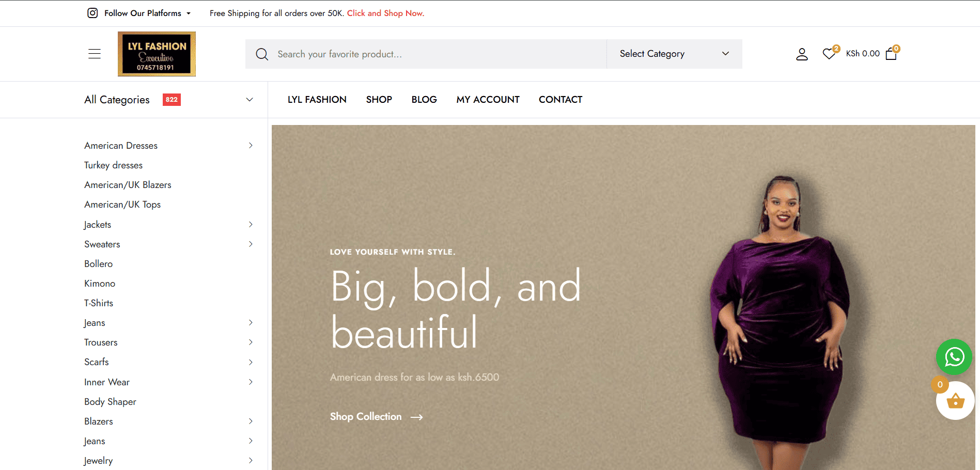Expand the Inner Wear submenu arrow

click(x=251, y=382)
